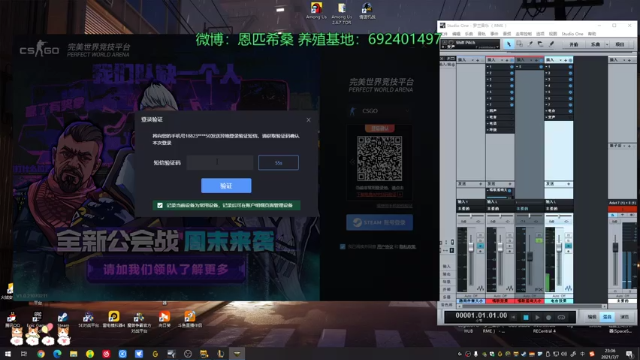Open the Windows Start menu
This screenshot has height=360, width=640.
tap(8, 354)
